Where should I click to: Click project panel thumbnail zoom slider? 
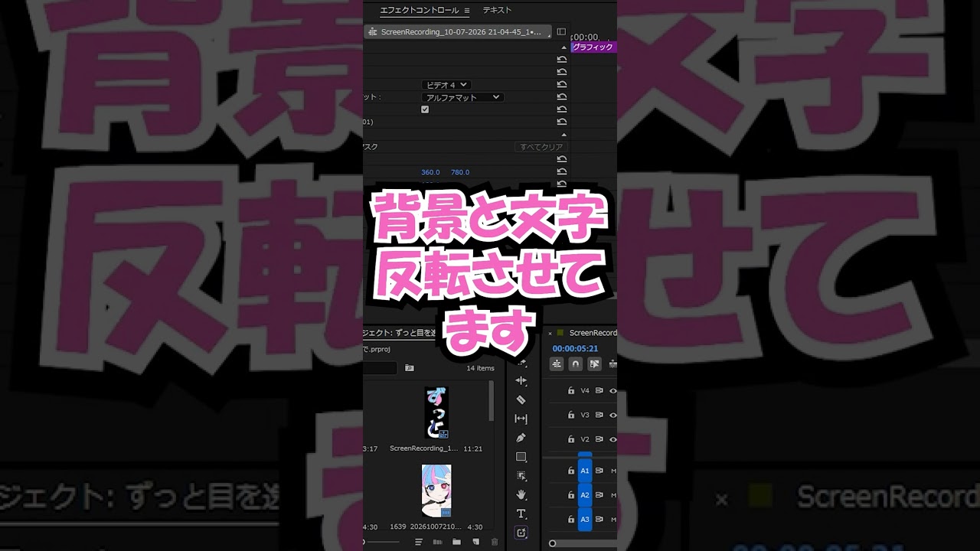pyautogui.click(x=381, y=542)
